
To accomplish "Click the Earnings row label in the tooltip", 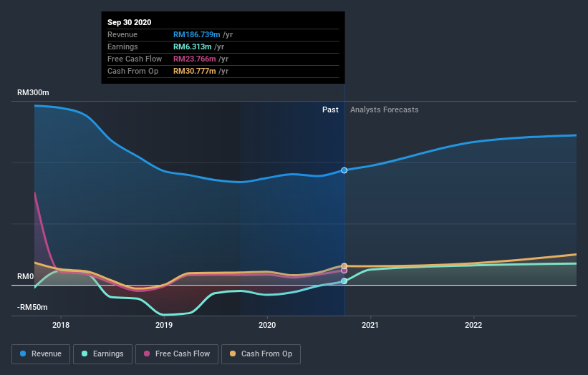I will [122, 47].
